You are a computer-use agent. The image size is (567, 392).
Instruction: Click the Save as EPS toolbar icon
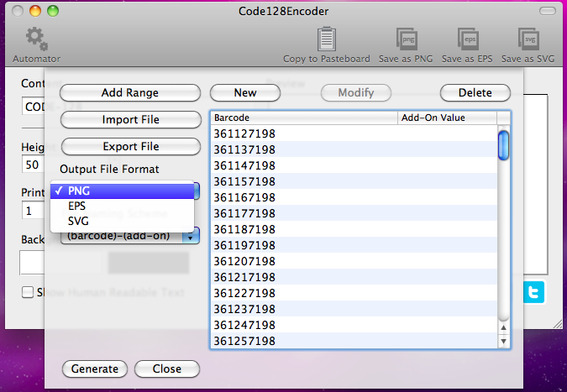[x=468, y=39]
